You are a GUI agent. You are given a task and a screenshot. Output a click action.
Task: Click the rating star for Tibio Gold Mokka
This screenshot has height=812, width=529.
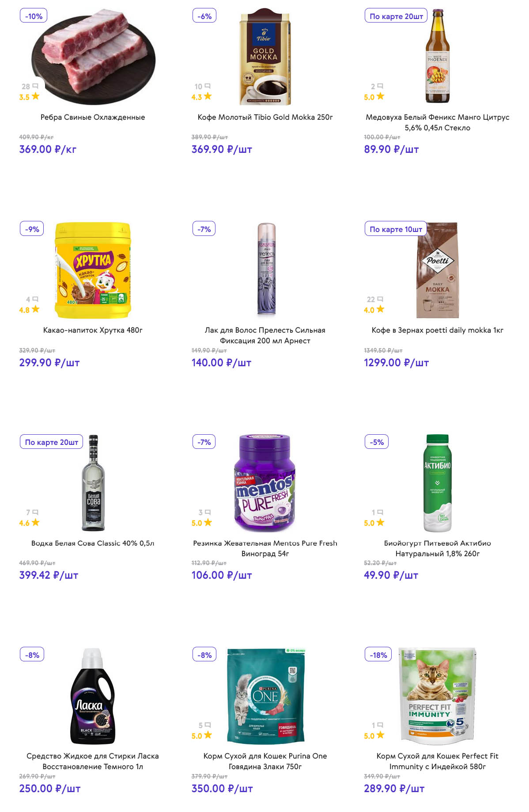208,96
